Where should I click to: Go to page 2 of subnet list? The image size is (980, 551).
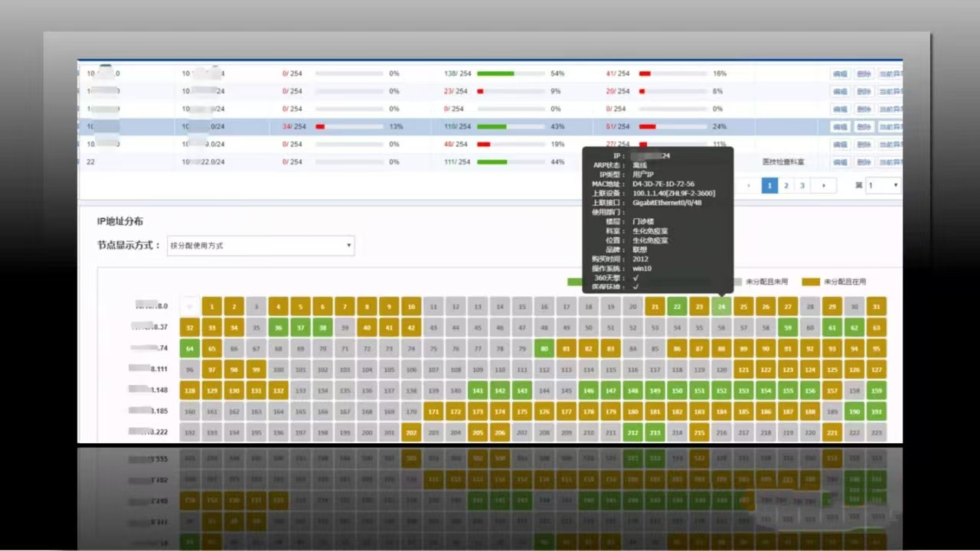click(x=786, y=185)
